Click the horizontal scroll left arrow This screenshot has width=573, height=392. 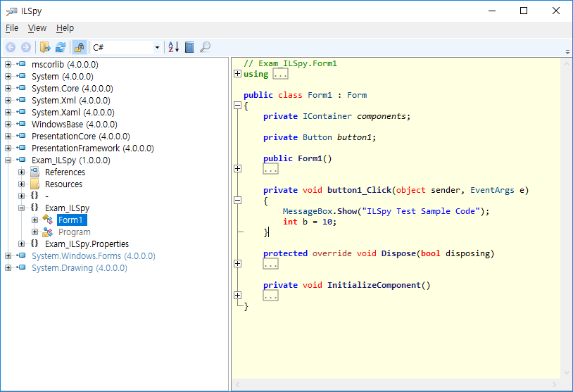pos(238,384)
